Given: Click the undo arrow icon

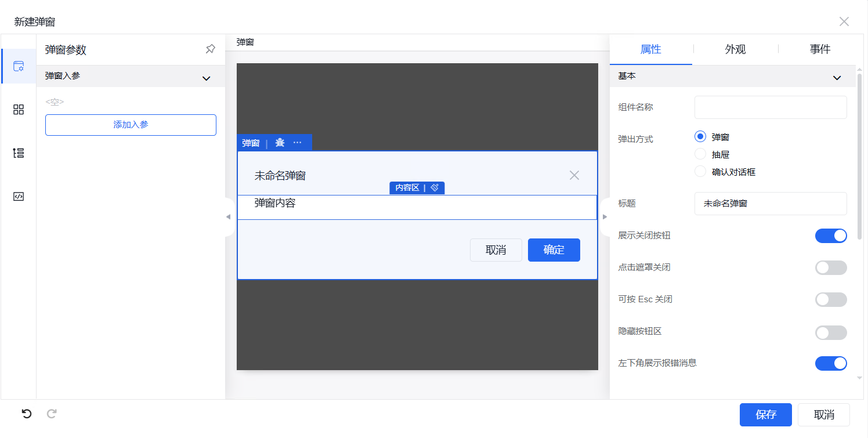Looking at the screenshot, I should point(27,414).
